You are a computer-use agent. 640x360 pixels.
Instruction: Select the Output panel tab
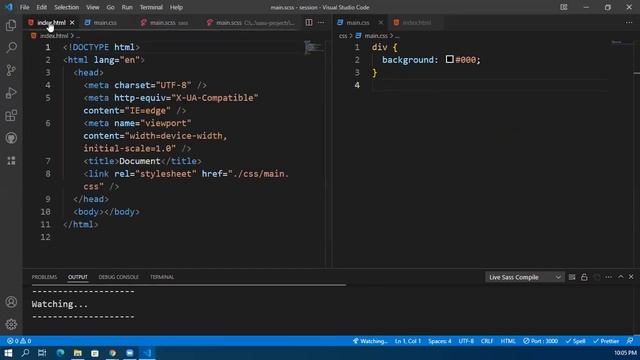78,277
